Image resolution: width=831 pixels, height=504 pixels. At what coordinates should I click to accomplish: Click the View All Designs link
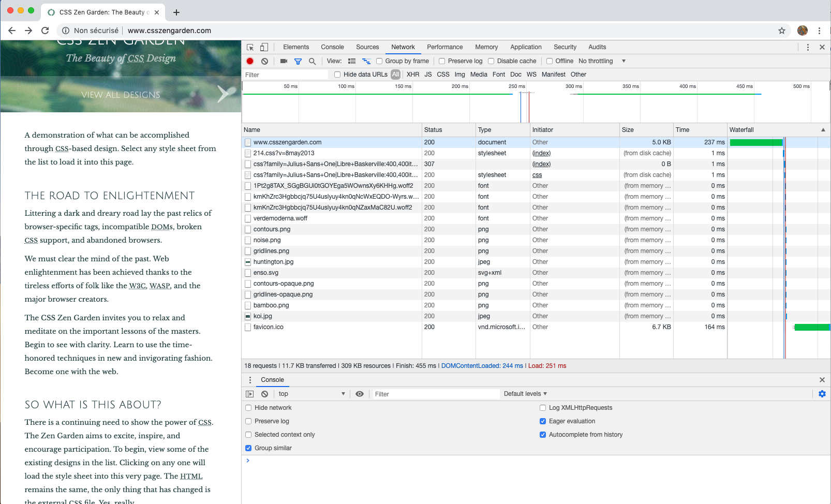click(121, 95)
